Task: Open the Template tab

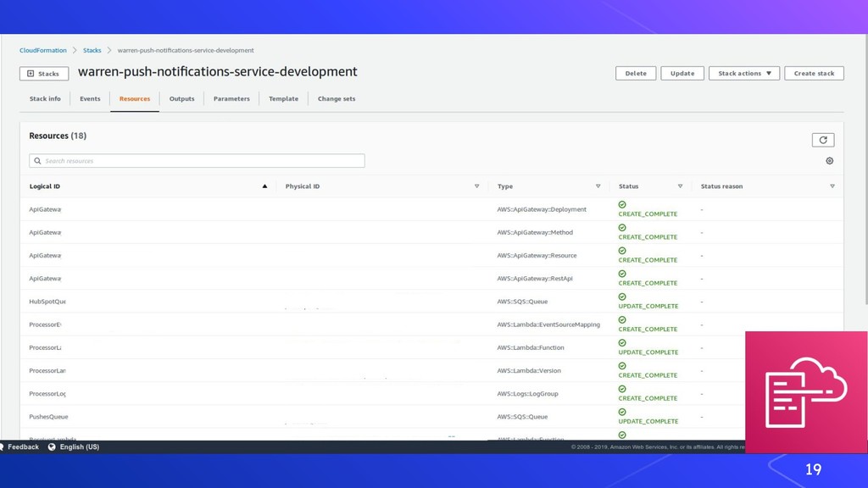Action: pos(283,99)
